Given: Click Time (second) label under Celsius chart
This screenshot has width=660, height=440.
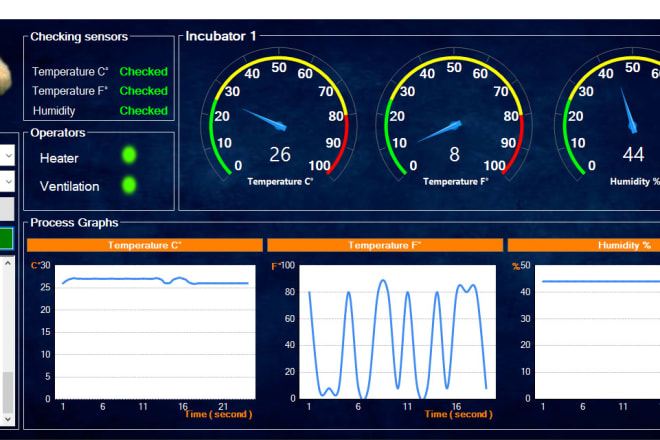Looking at the screenshot, I should [218, 414].
